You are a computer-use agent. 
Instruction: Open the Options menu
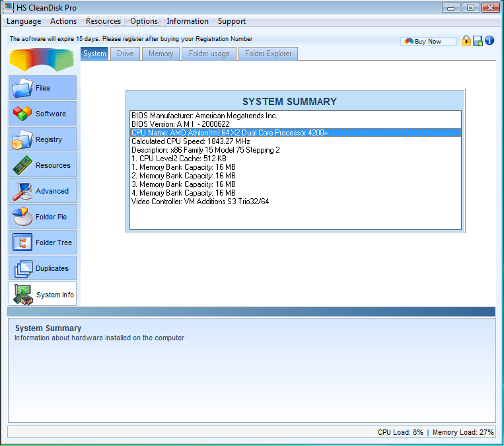click(x=144, y=21)
